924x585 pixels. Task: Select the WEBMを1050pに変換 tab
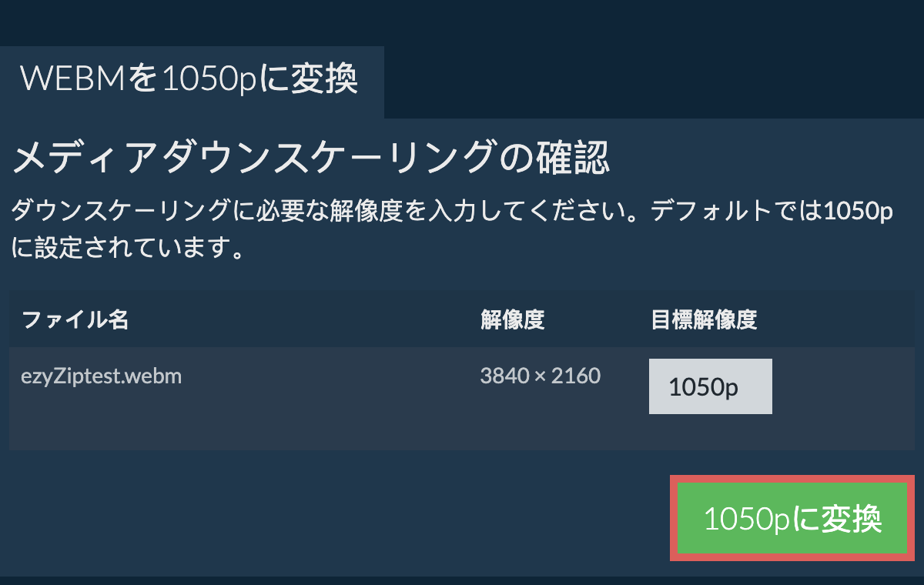pyautogui.click(x=191, y=80)
